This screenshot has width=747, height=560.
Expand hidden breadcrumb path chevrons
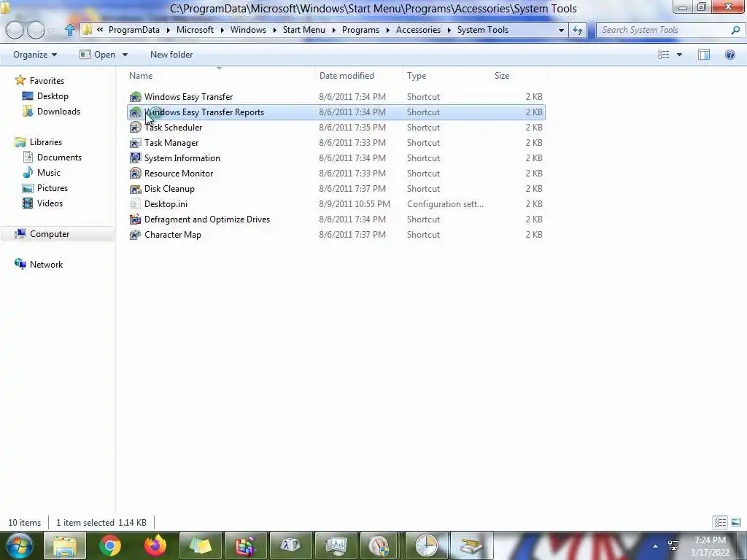(100, 29)
